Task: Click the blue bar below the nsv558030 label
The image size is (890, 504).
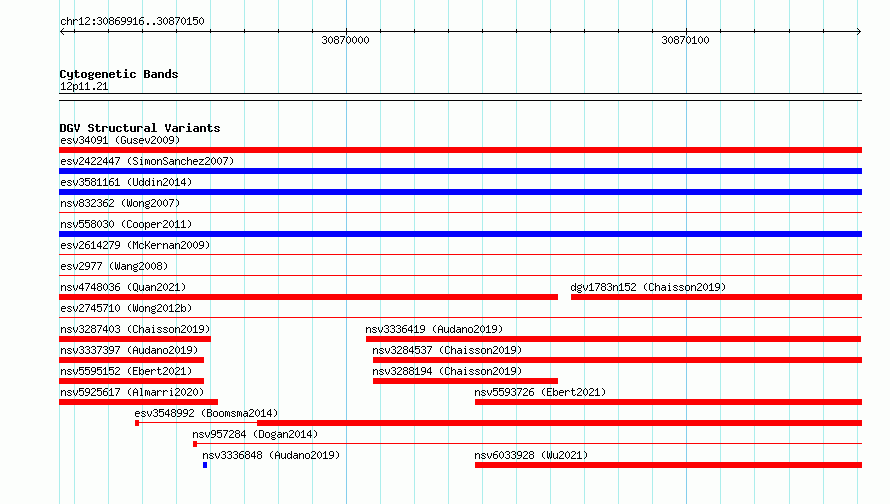Action: 460,234
